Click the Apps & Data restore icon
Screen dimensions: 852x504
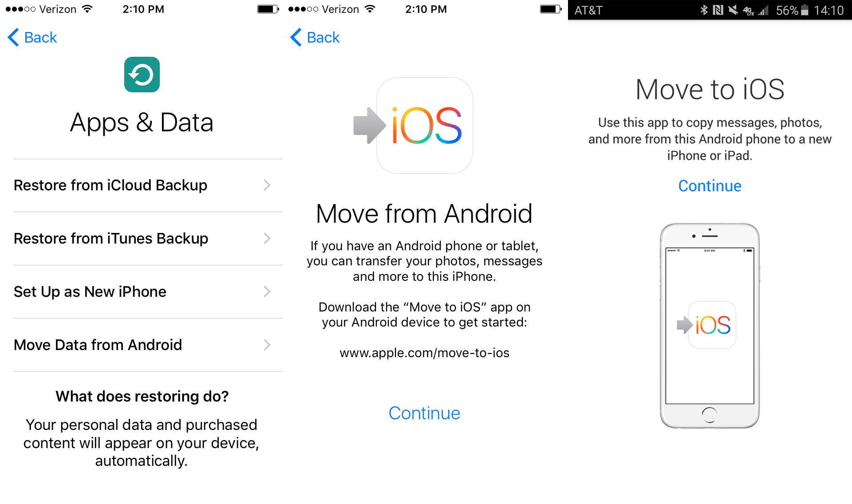[142, 77]
